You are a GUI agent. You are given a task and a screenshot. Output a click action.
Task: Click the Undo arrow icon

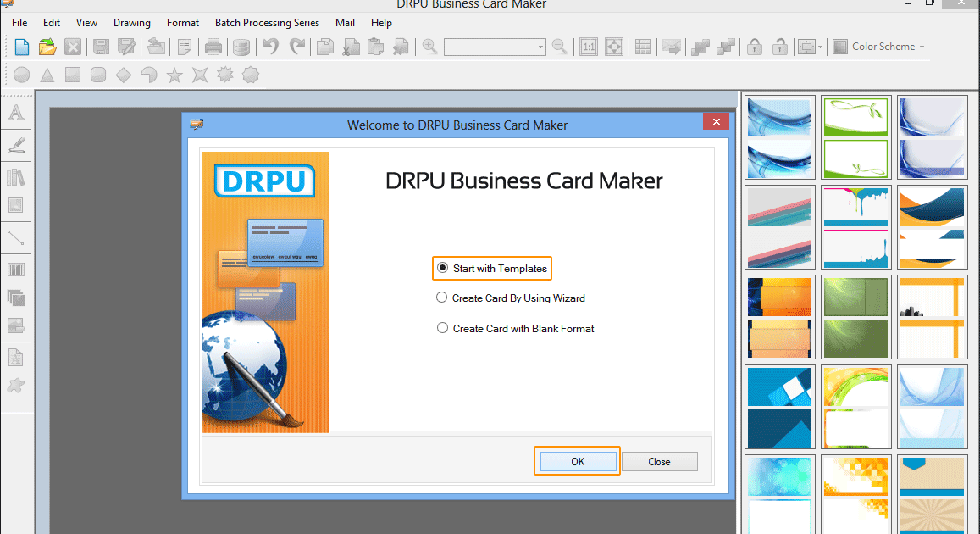point(271,47)
